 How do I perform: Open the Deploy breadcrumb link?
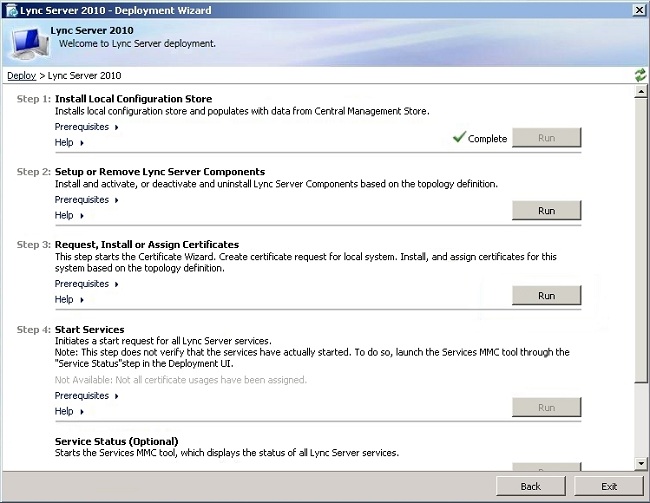click(x=22, y=75)
